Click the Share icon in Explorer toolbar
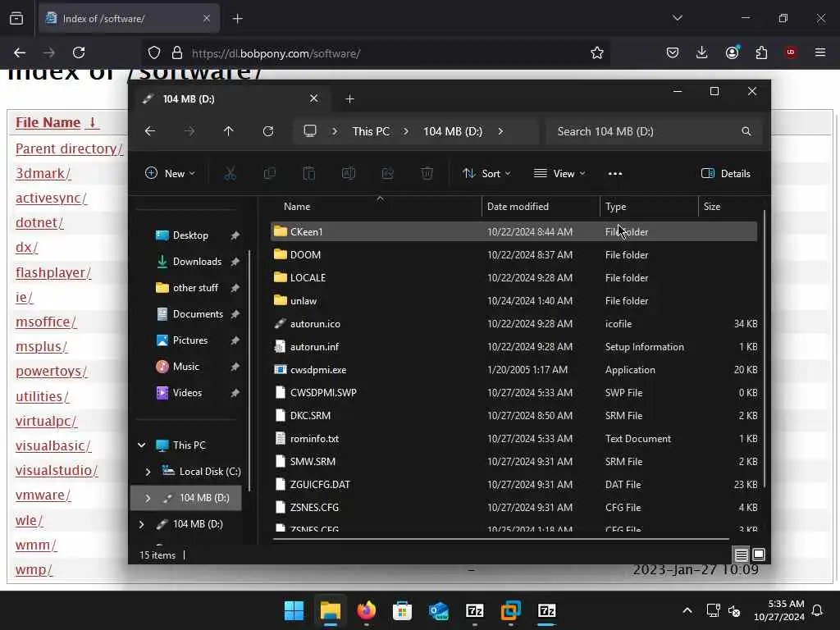Screen dimensions: 840x630 point(387,174)
